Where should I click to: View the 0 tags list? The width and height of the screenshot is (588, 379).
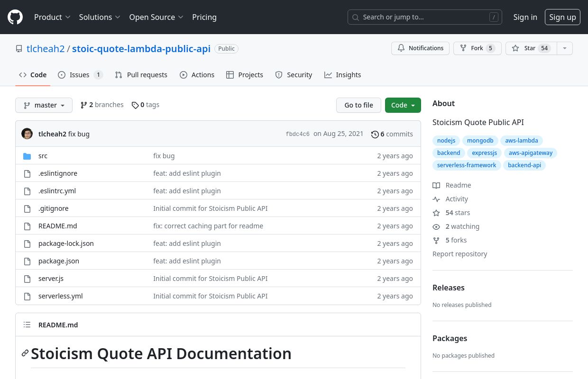(x=146, y=105)
